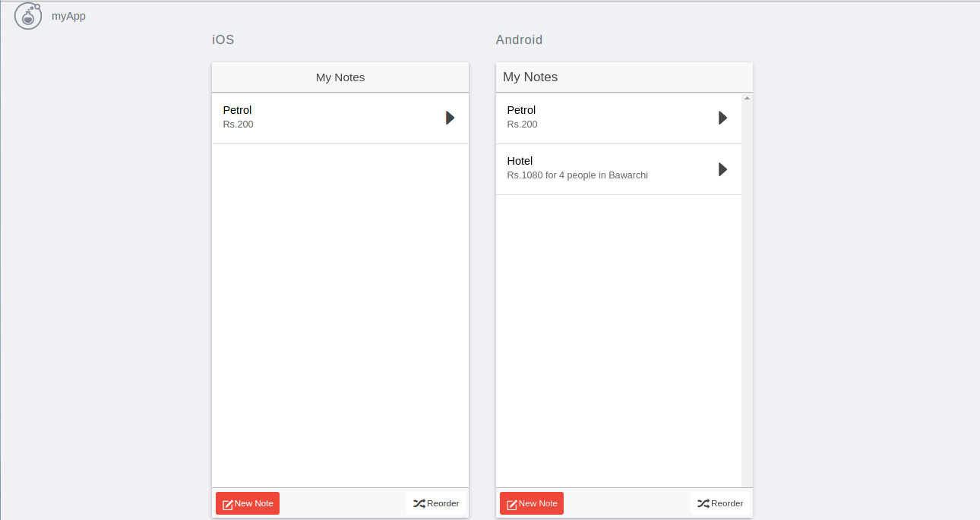
Task: Click Reorder button in Android panel
Action: click(x=720, y=503)
